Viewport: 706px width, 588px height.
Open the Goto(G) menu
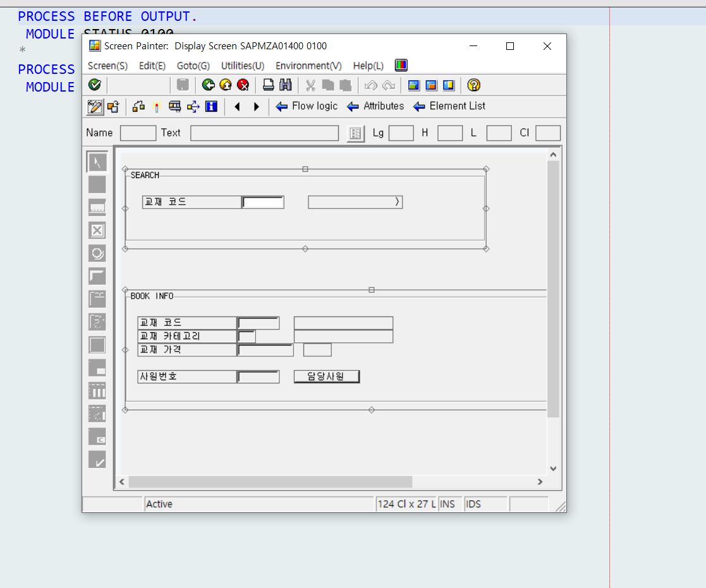pos(193,66)
